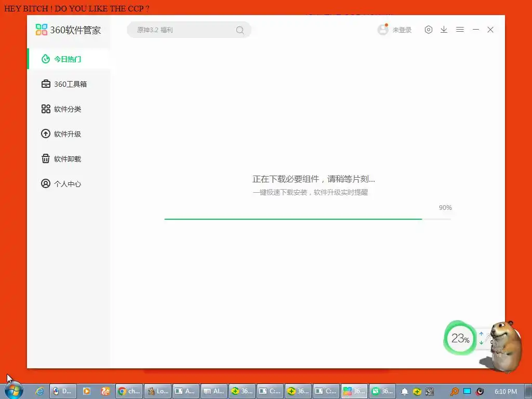
Task: Switch to the Lo... taskbar window
Action: pyautogui.click(x=158, y=391)
